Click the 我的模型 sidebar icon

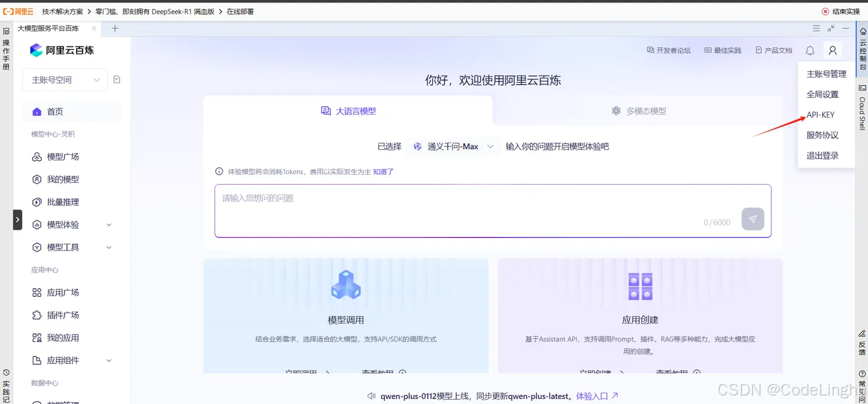pos(37,179)
